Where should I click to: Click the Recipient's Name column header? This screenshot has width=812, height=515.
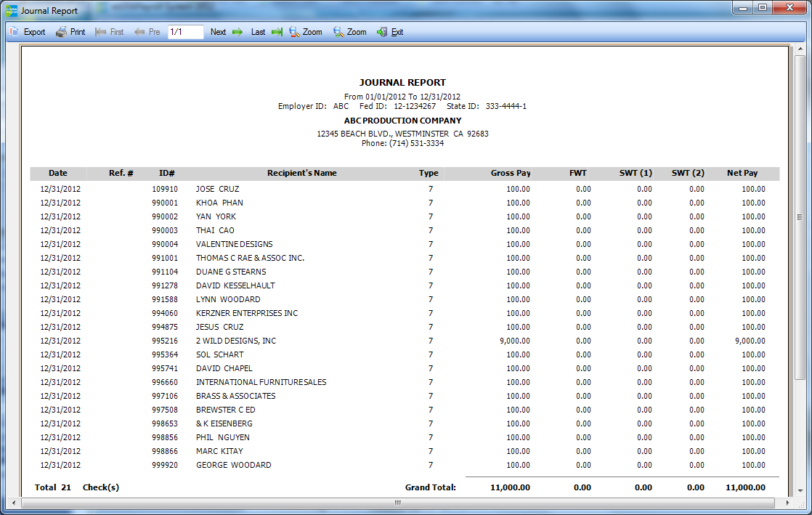pos(301,174)
